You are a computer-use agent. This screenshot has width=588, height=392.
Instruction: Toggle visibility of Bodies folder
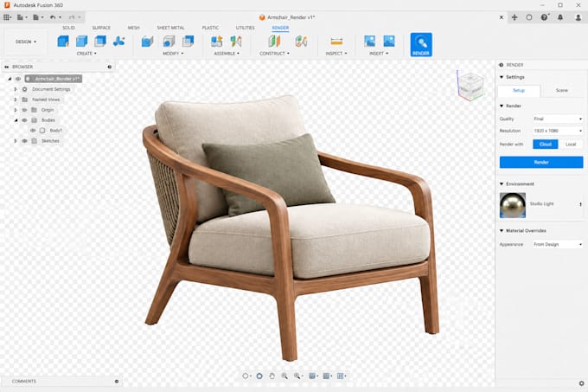[24, 120]
